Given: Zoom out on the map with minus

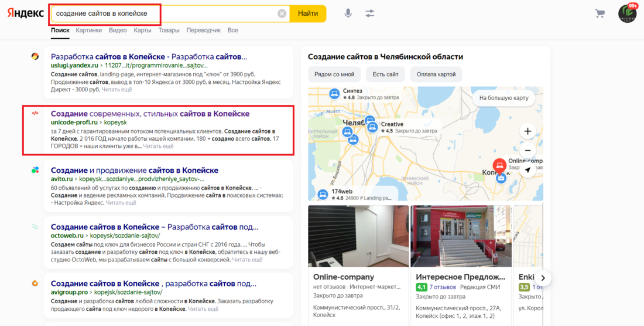Looking at the screenshot, I should [x=527, y=151].
